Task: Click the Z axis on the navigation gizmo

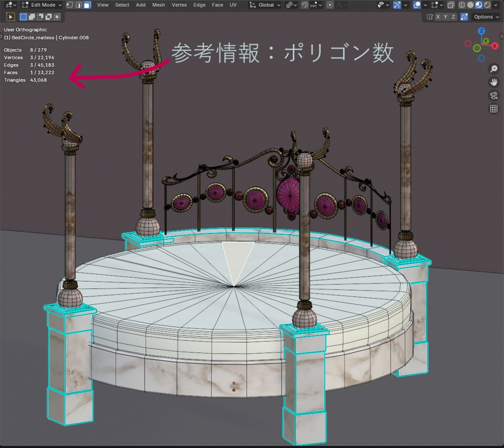Action: (x=481, y=31)
